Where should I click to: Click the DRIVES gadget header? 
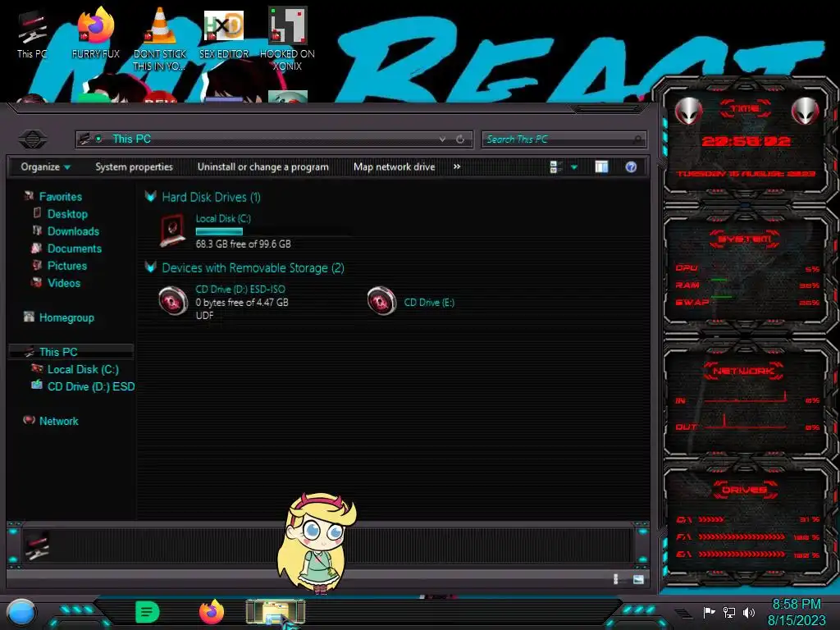coord(745,490)
